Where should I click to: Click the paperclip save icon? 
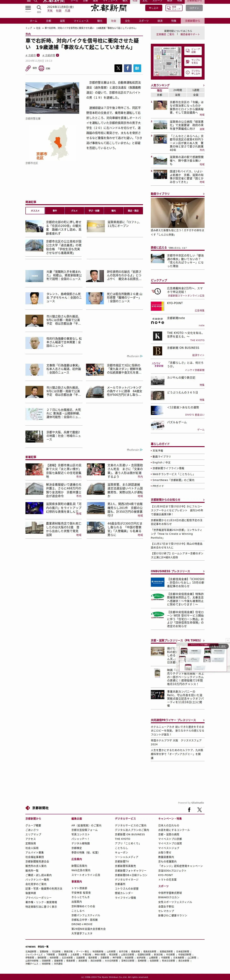(28, 69)
